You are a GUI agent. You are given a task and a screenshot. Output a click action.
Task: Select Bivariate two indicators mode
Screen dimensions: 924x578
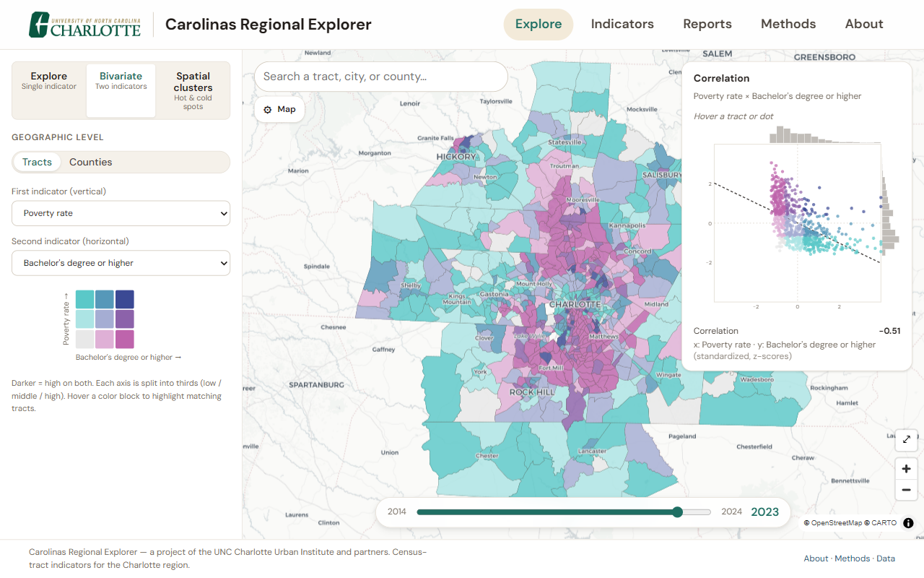(121, 90)
